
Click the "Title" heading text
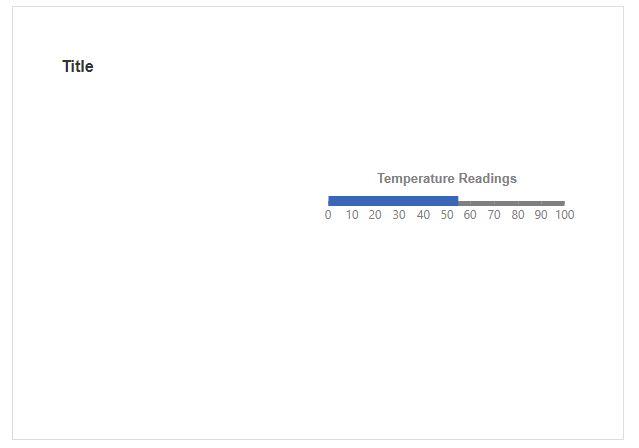tap(78, 67)
